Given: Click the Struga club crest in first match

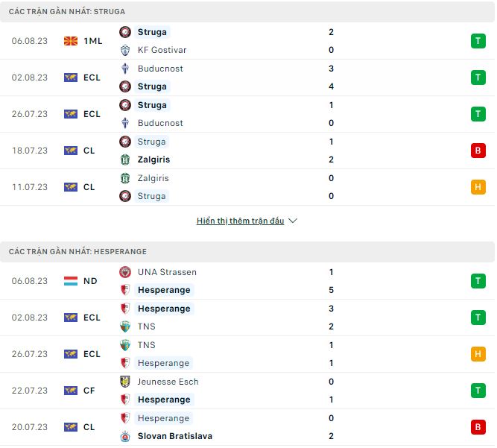Looking at the screenshot, I should pos(125,32).
